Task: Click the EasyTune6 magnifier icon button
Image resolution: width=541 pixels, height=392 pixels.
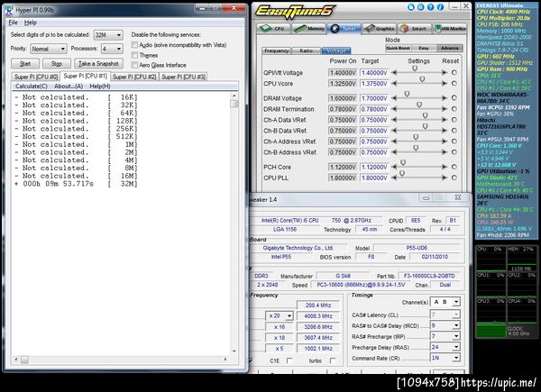Action: point(420,7)
